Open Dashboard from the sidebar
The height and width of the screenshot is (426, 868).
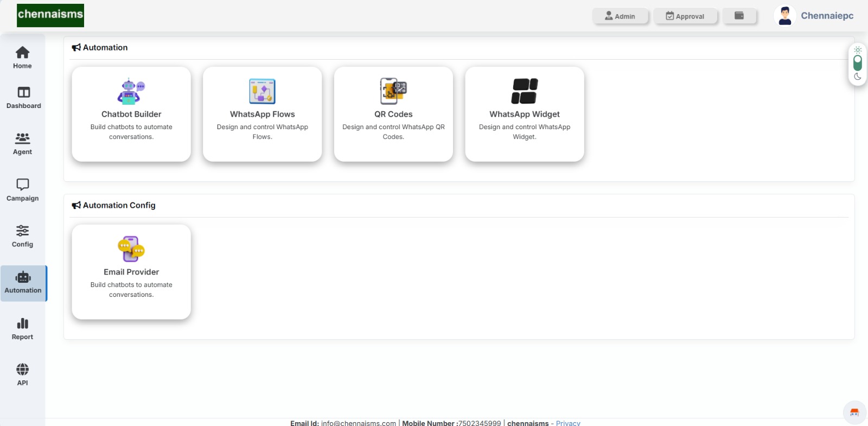pyautogui.click(x=23, y=98)
